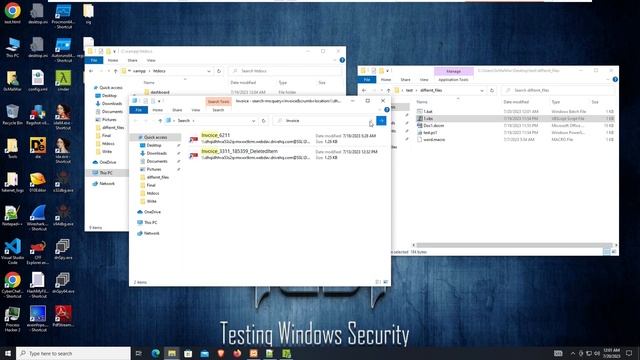Open File tab in htdocs window
The height and width of the screenshot is (360, 640).
94,60
